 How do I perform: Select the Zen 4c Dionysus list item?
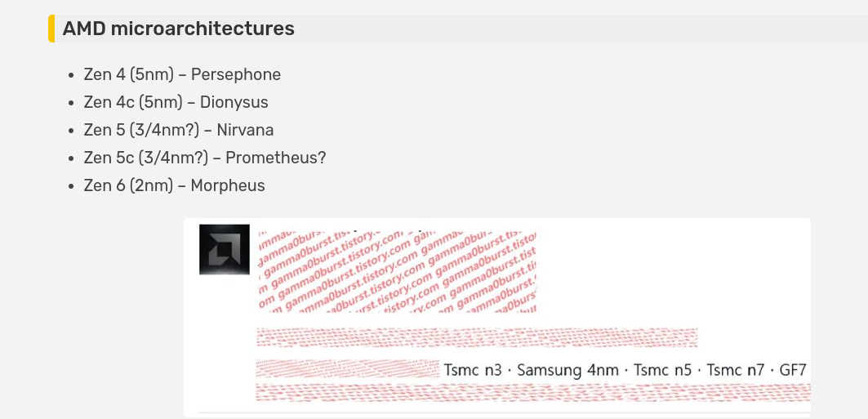pos(176,102)
